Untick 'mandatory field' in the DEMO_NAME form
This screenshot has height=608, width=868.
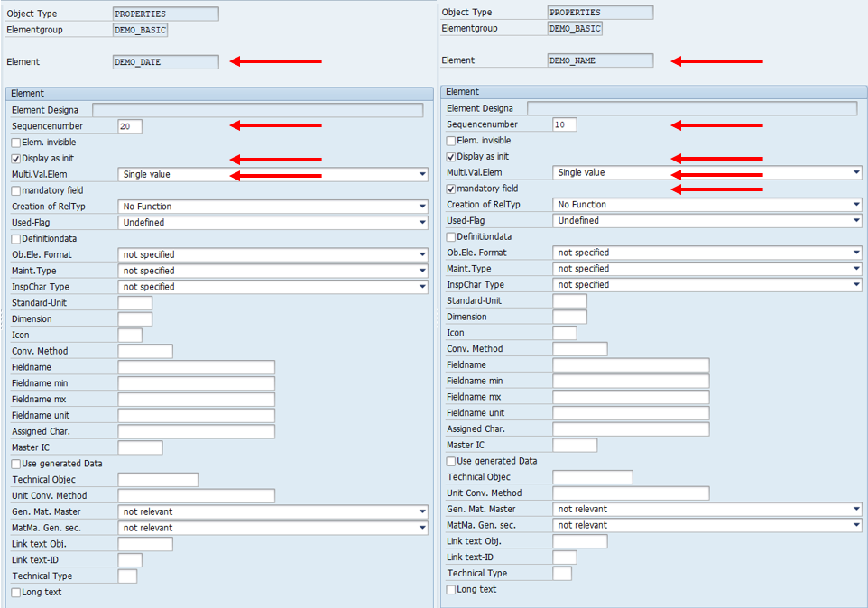(x=451, y=189)
